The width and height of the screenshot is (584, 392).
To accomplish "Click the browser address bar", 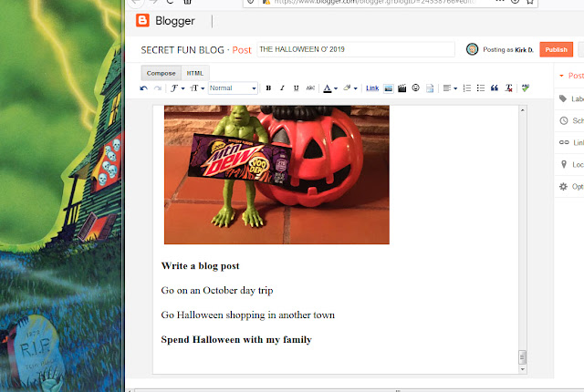I will (x=391, y=2).
